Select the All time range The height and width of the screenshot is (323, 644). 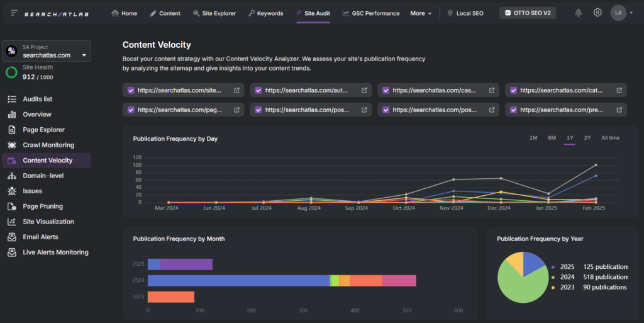tap(610, 138)
